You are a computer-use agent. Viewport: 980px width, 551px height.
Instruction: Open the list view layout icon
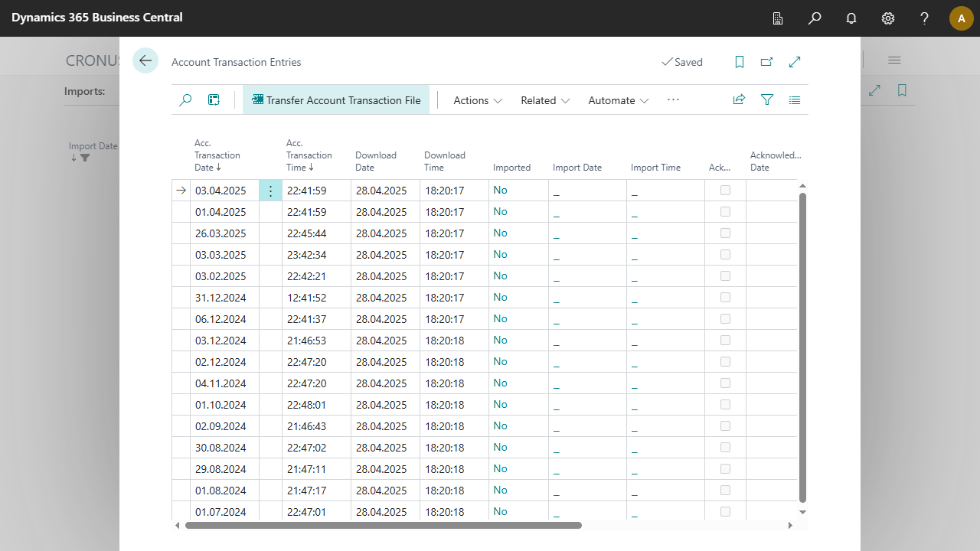(x=795, y=100)
